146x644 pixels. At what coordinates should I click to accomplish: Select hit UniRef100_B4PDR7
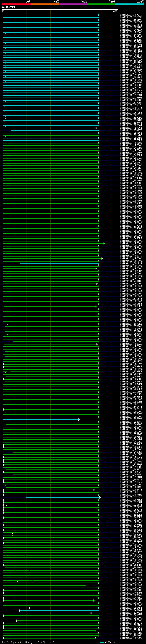click(131, 394)
